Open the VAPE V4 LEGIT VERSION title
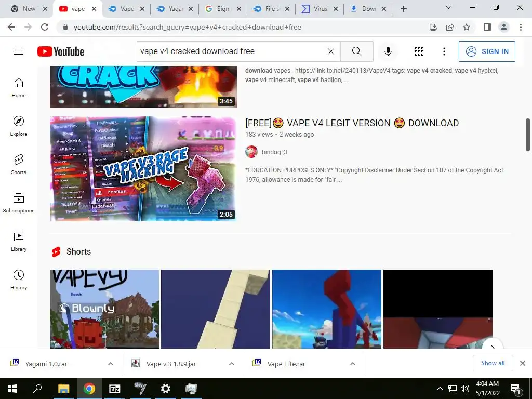Viewport: 532px width, 399px height. click(352, 123)
